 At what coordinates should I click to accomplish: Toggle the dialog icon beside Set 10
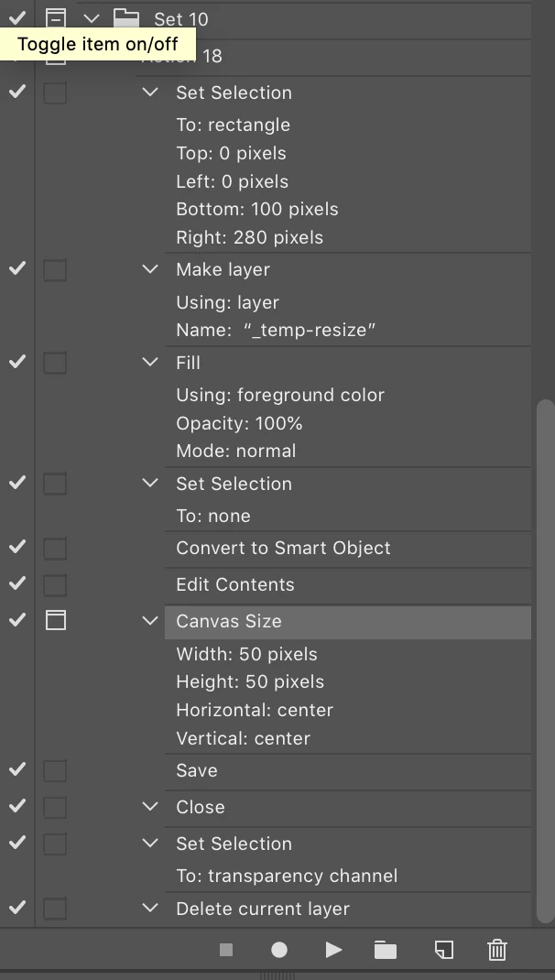[x=56, y=18]
